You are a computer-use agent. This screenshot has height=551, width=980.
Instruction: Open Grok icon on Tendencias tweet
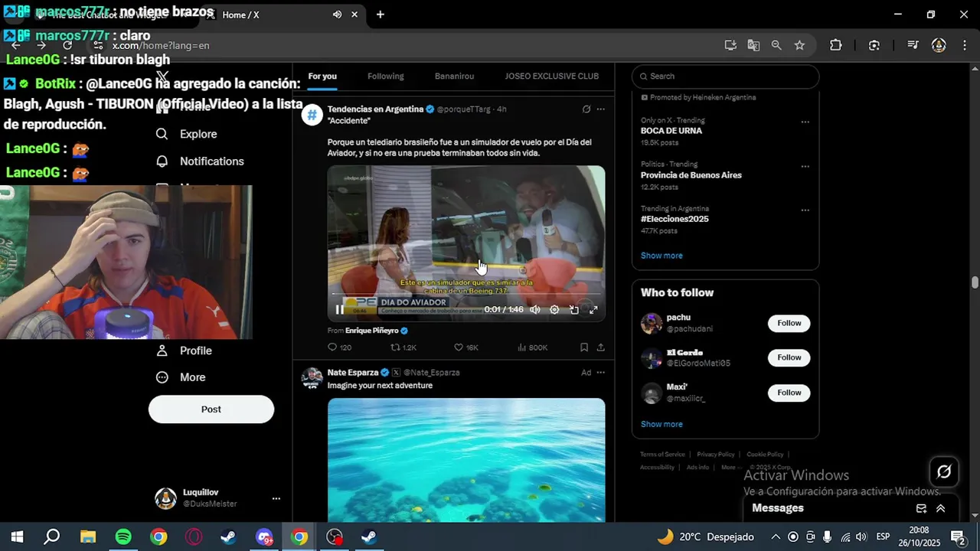(586, 109)
